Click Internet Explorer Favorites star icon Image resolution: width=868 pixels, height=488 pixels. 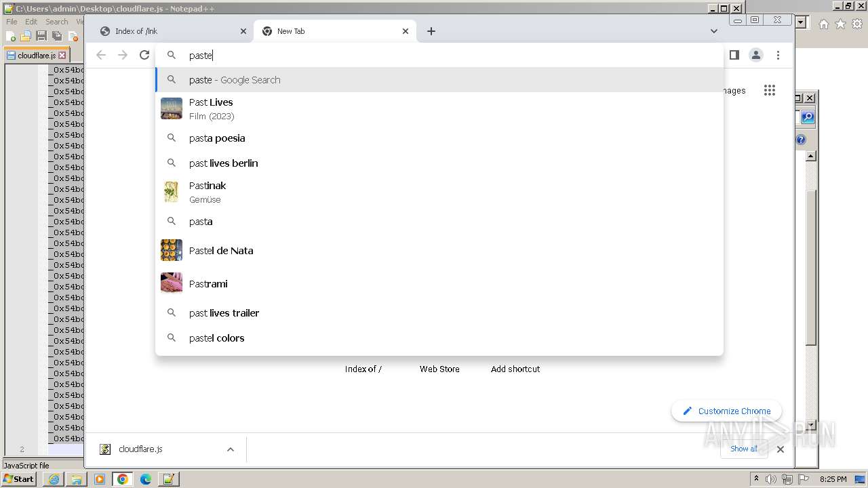click(840, 24)
